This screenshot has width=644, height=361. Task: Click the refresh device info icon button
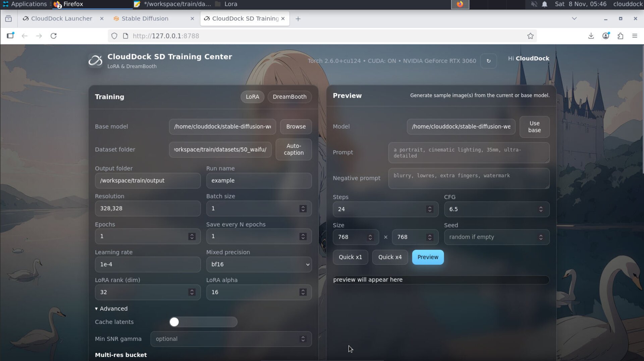[x=488, y=61]
